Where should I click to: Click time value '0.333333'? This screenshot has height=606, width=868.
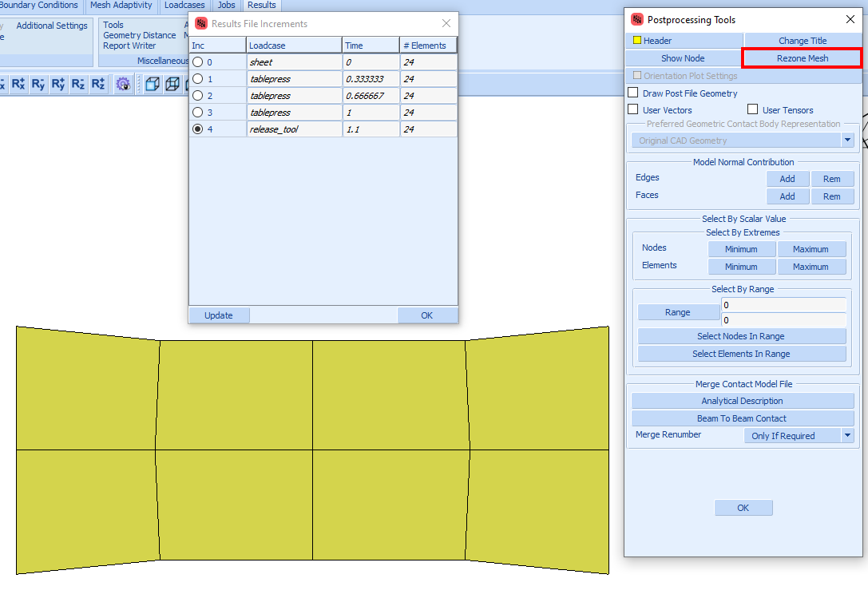point(371,78)
